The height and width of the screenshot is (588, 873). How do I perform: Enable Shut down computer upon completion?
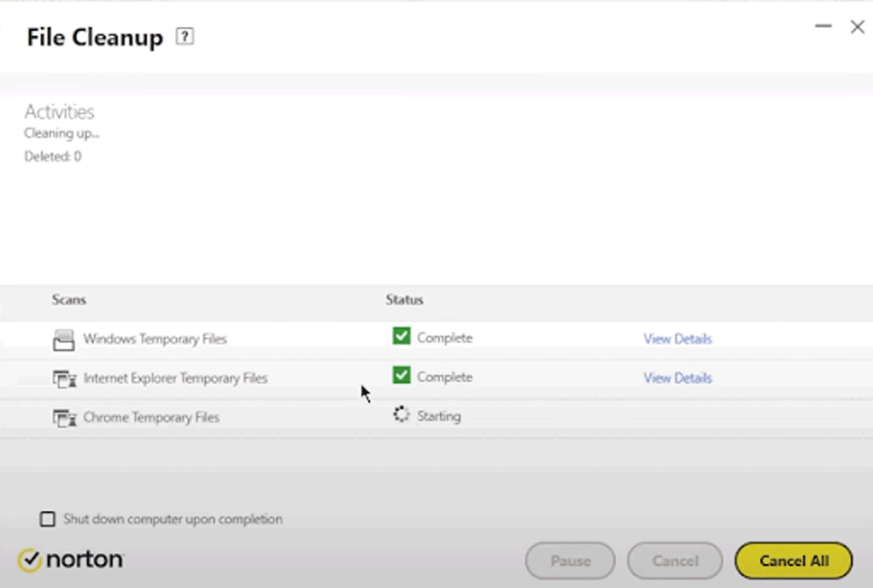click(47, 519)
